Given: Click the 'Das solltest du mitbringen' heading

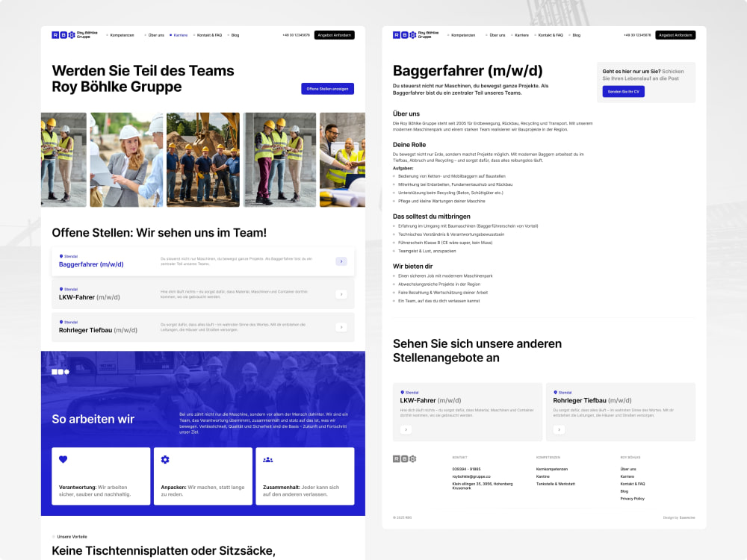Looking at the screenshot, I should tap(431, 217).
